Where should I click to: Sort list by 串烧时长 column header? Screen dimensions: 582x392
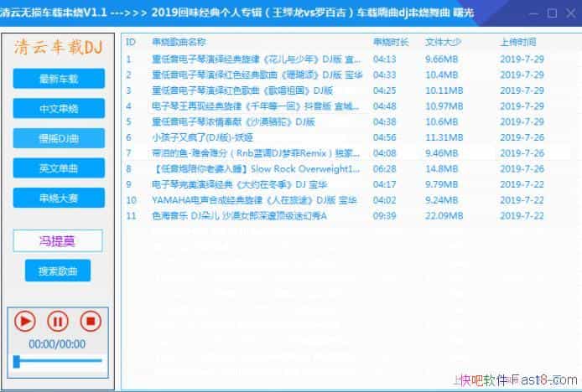pos(390,41)
